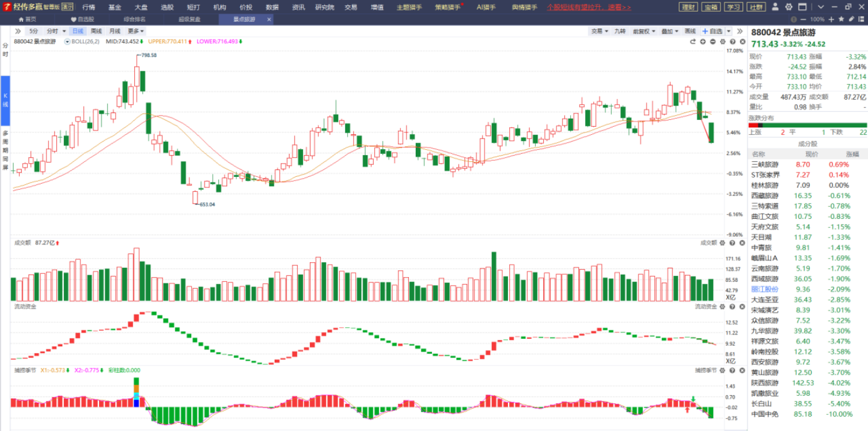Expand the 更多 period dropdown
The image size is (868, 431).
[135, 31]
